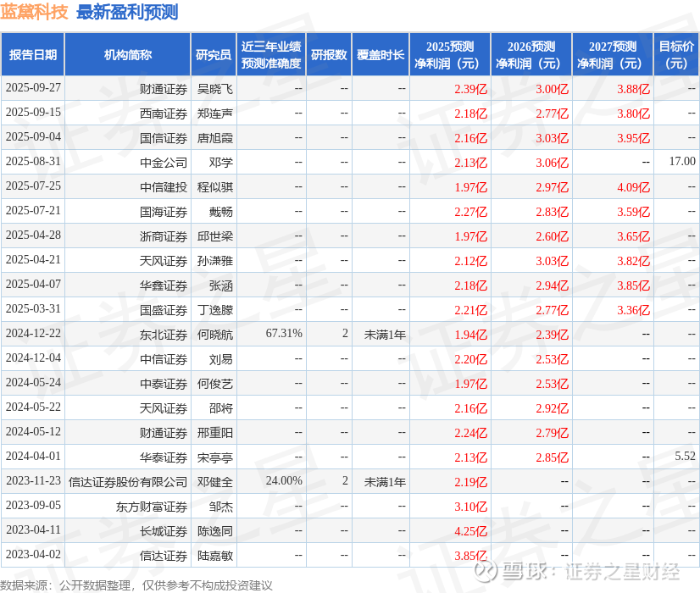Click the 3.59亿 forecast value
Screen dimensions: 700x593
634,212
